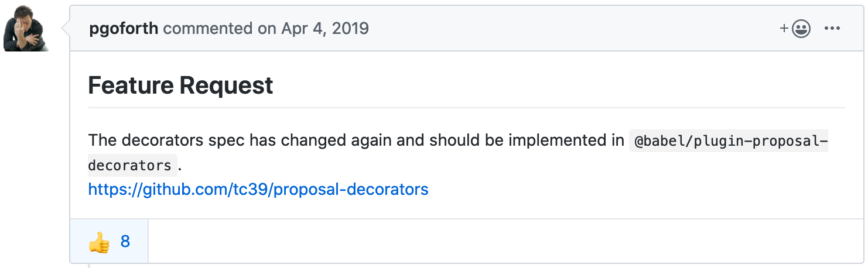Click the speech caret pointing to avatar
The height and width of the screenshot is (268, 868).
pos(66,28)
